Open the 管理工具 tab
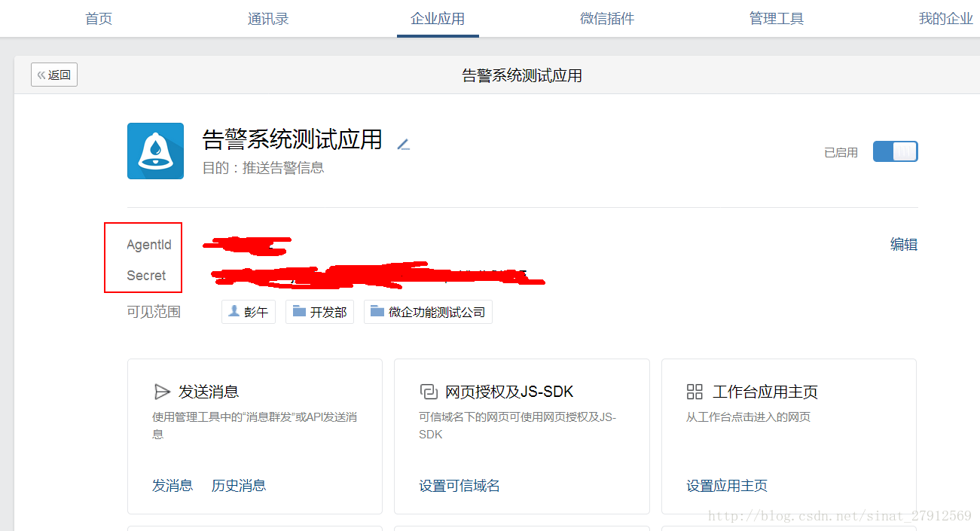 pos(776,18)
